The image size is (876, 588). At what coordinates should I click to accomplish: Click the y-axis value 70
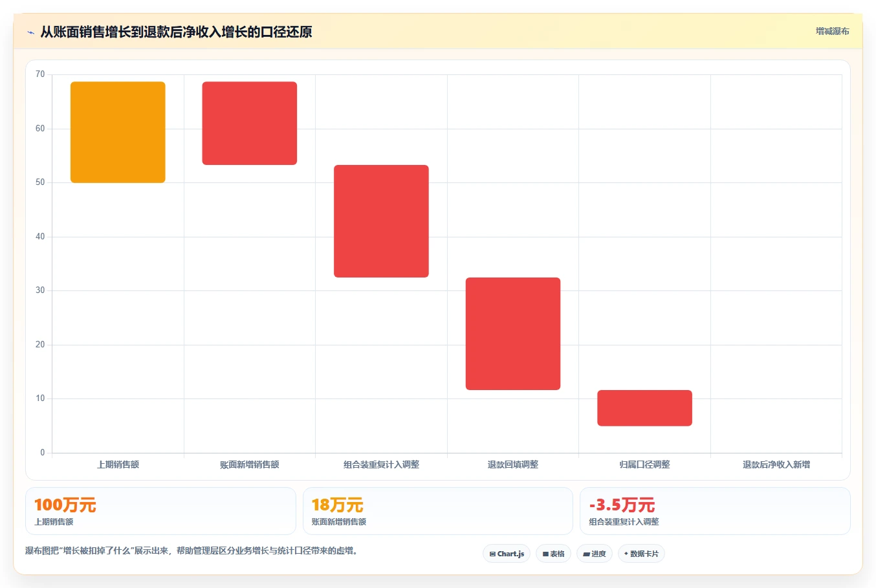pyautogui.click(x=40, y=74)
